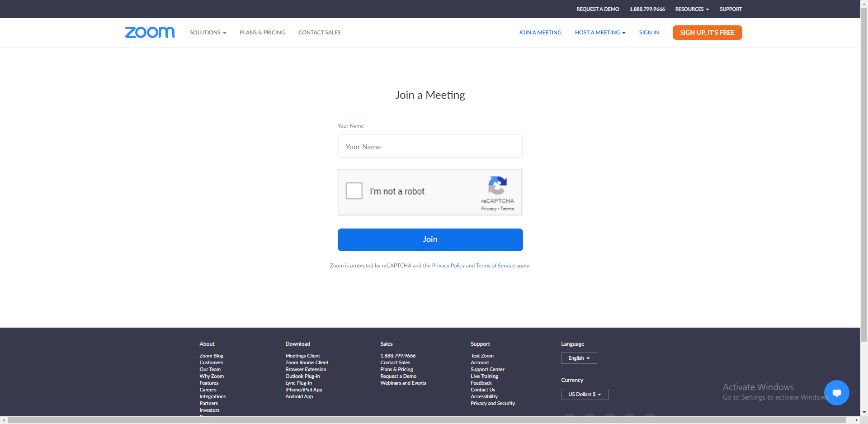This screenshot has height=424, width=868.
Task: Open Android App download link
Action: click(x=299, y=396)
